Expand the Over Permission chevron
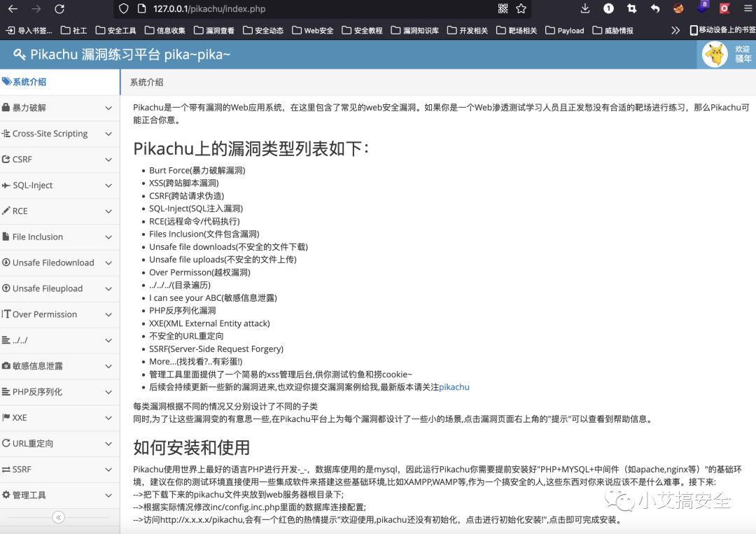The height and width of the screenshot is (534, 756). tap(109, 315)
